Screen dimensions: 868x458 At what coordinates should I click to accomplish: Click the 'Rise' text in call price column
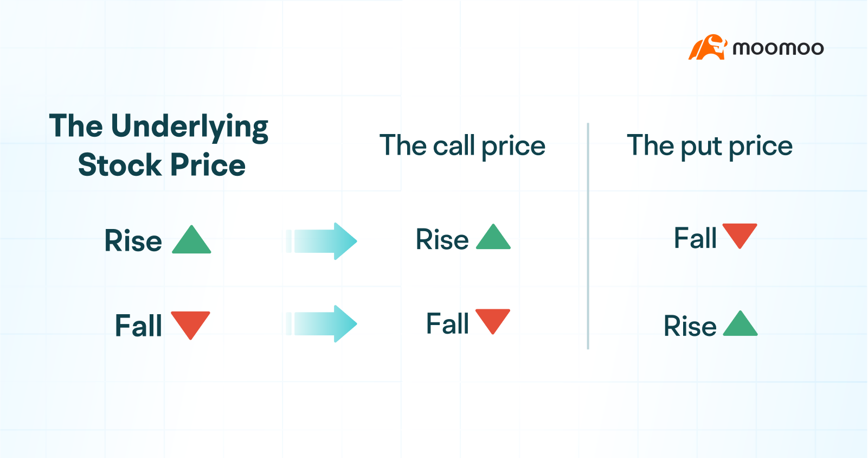(x=442, y=239)
